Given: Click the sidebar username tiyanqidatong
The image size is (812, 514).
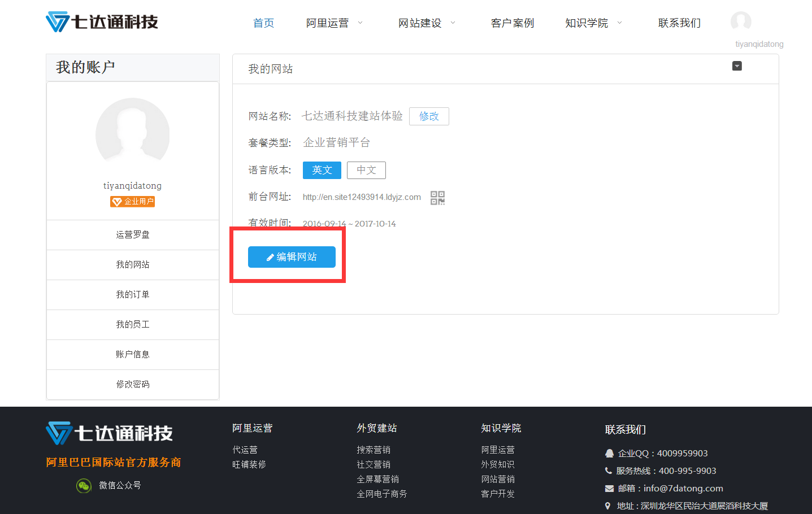Looking at the screenshot, I should (x=133, y=186).
